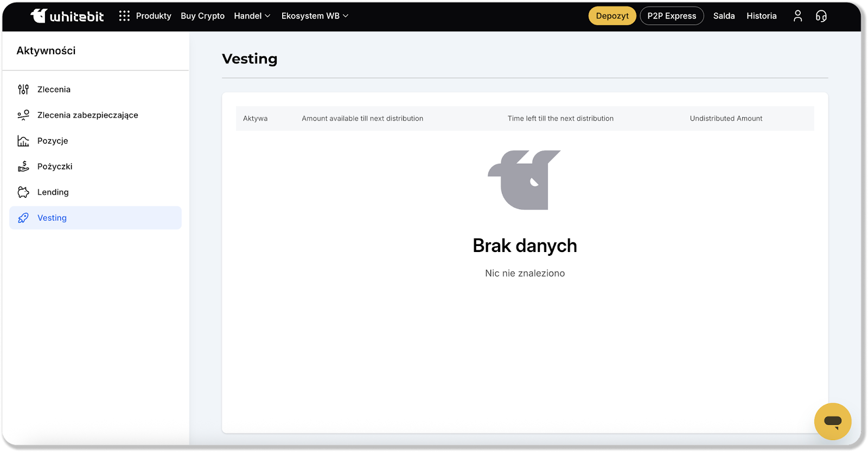This screenshot has height=452, width=868.
Task: Expand the Ekosystem WB dropdown
Action: [315, 16]
